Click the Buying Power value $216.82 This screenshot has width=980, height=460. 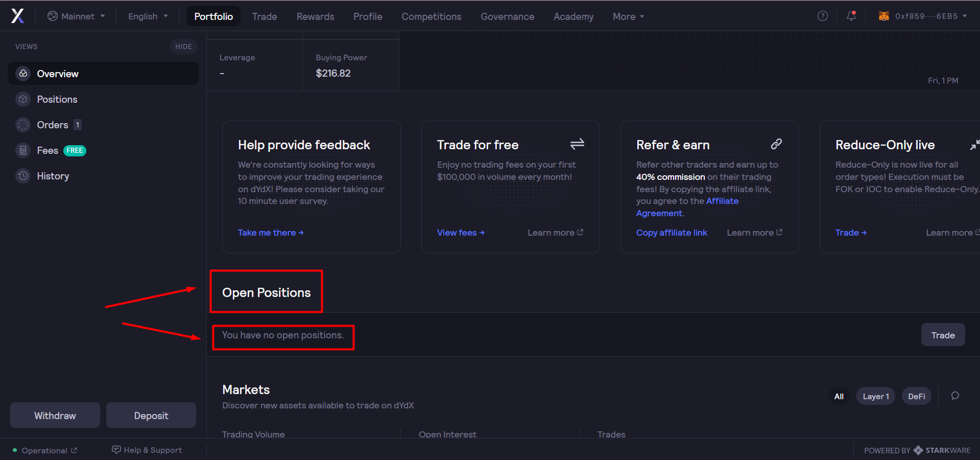point(333,73)
